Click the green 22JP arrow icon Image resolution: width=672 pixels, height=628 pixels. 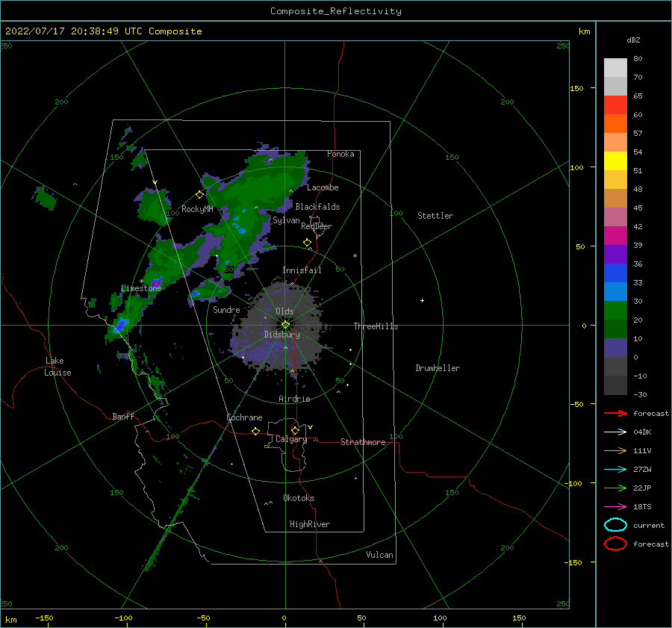615,488
